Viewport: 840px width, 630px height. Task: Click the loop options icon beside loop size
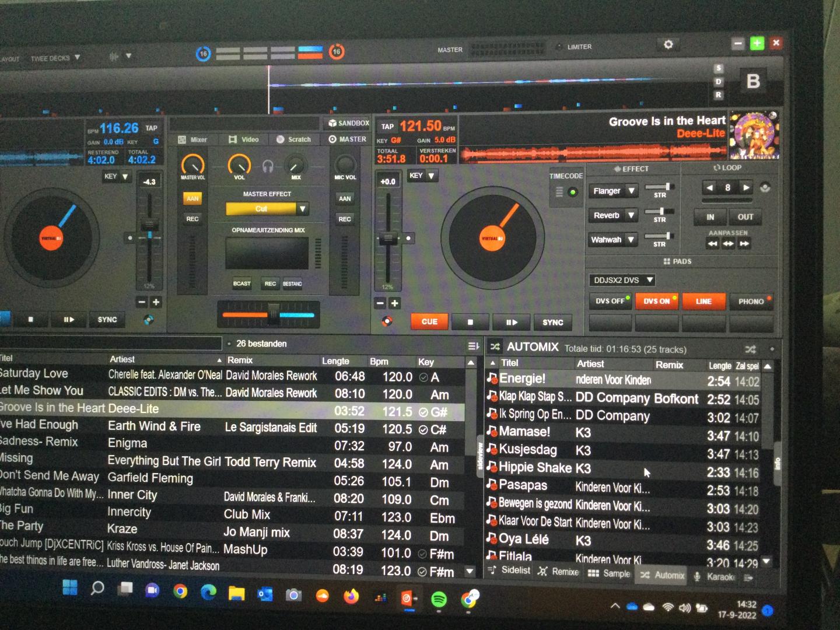765,188
